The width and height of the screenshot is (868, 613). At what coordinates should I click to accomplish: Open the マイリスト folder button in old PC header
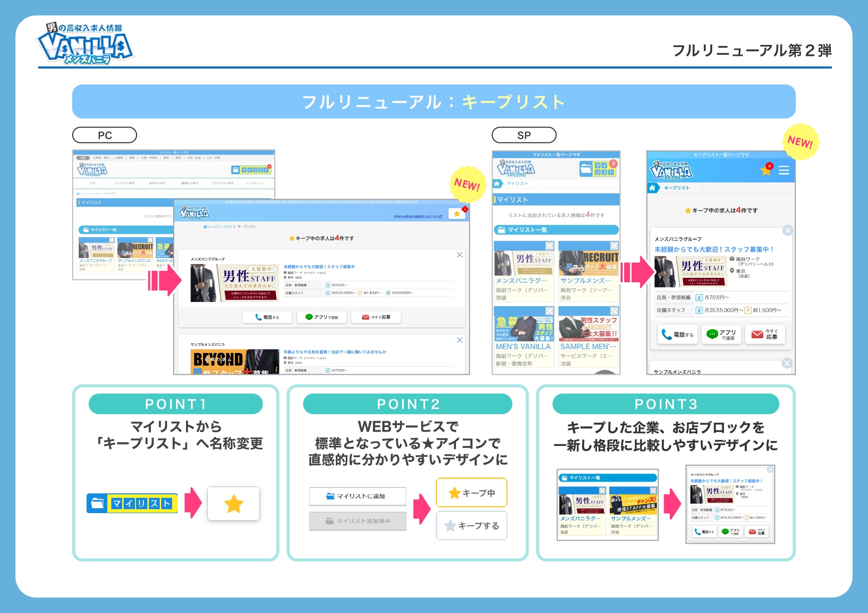pos(251,170)
